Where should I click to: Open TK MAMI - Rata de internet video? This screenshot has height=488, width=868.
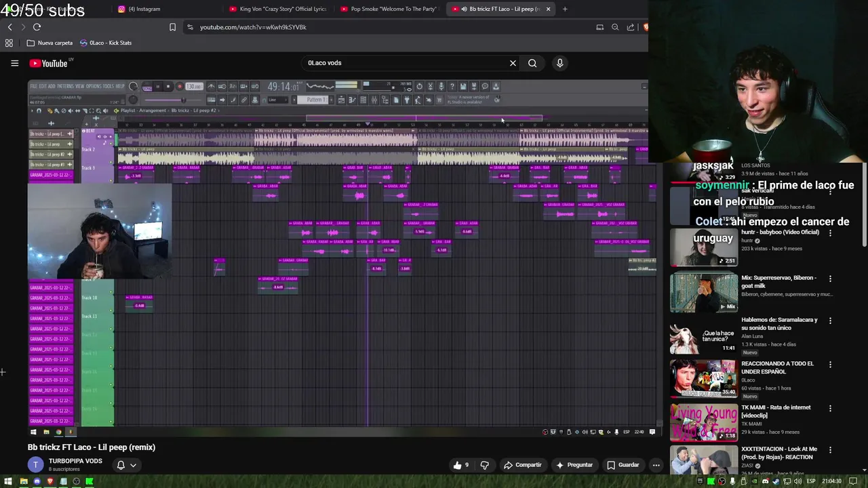776,411
